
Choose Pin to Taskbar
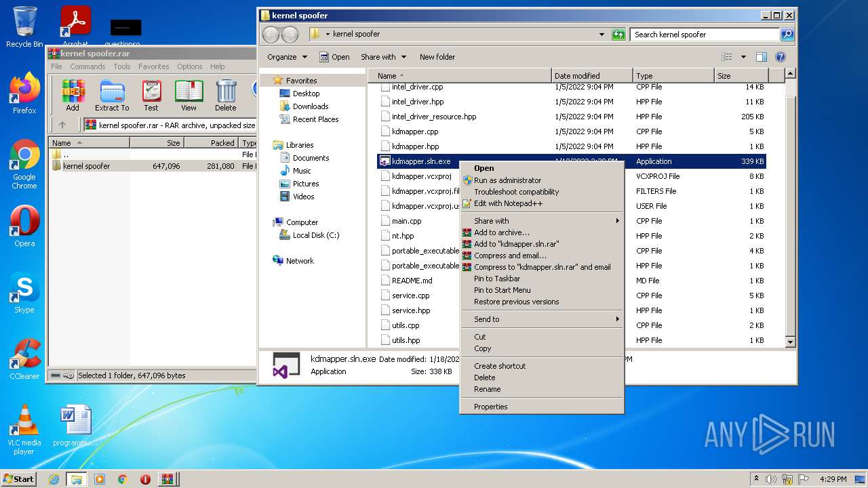542,279
